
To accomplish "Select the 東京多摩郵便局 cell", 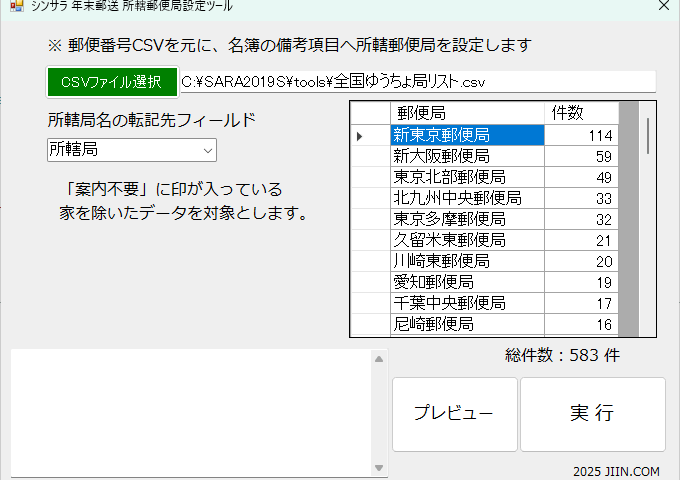I will pyautogui.click(x=466, y=219).
